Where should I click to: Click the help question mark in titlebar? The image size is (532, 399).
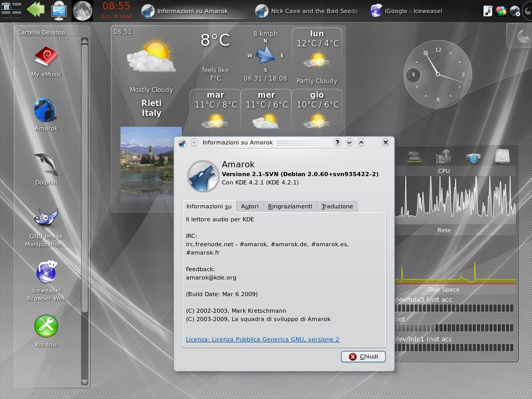337,142
